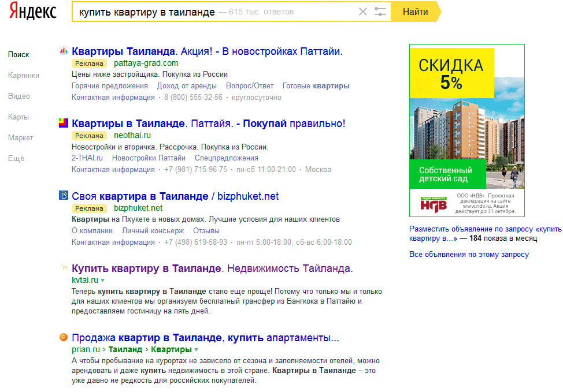
Task: Open 'Квартиры Таиланда. Акция!' result title
Action: (x=207, y=51)
